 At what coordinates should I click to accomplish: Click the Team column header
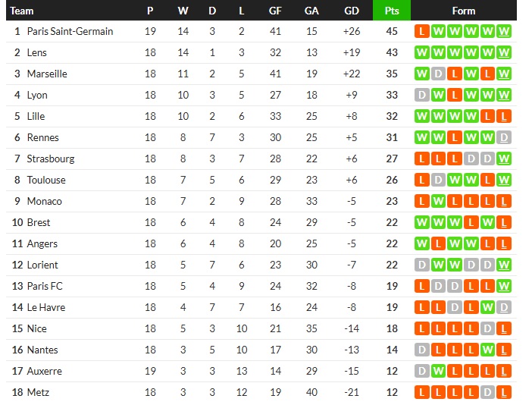(22, 11)
